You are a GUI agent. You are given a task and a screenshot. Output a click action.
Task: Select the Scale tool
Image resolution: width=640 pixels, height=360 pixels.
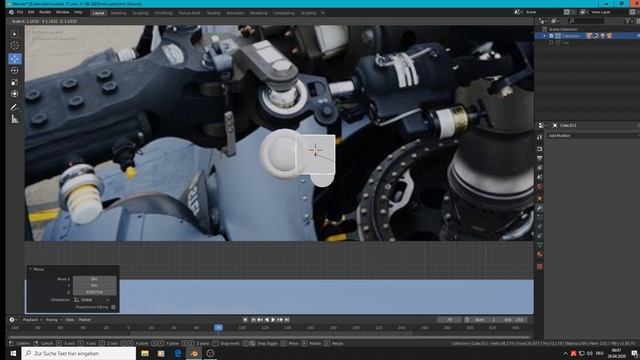point(15,82)
